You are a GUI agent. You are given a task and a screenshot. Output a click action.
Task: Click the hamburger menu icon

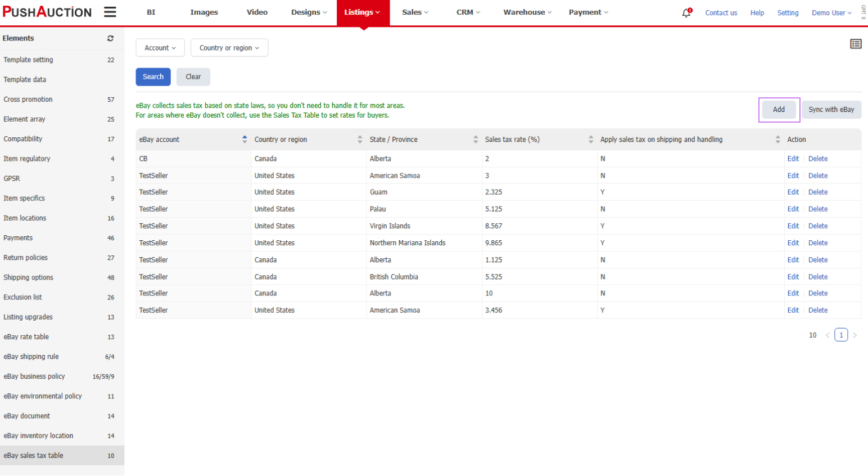click(x=110, y=11)
